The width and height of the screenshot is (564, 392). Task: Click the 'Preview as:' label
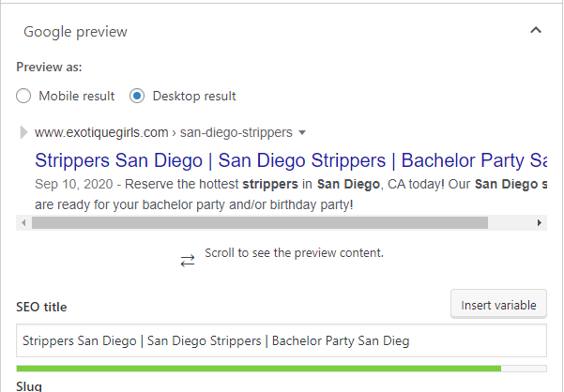click(x=49, y=67)
